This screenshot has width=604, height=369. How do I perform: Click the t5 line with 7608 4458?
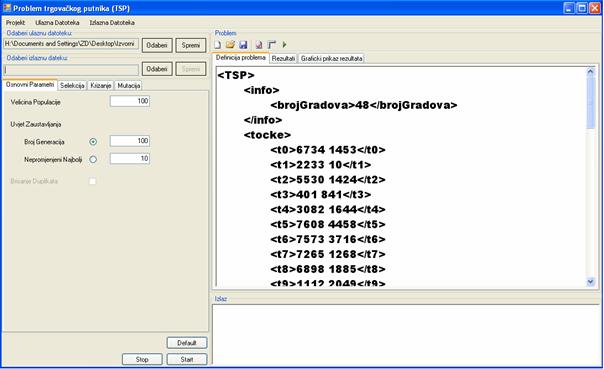(x=328, y=225)
